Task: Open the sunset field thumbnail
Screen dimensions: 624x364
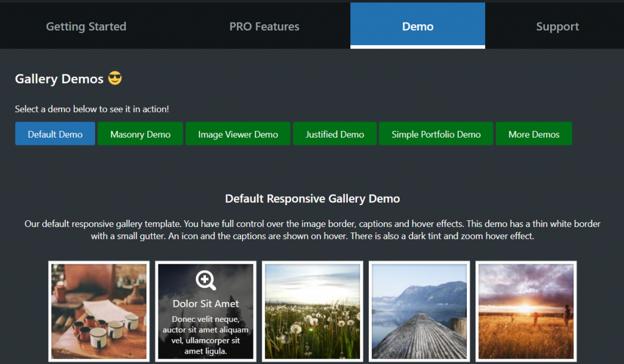Action: tap(525, 311)
